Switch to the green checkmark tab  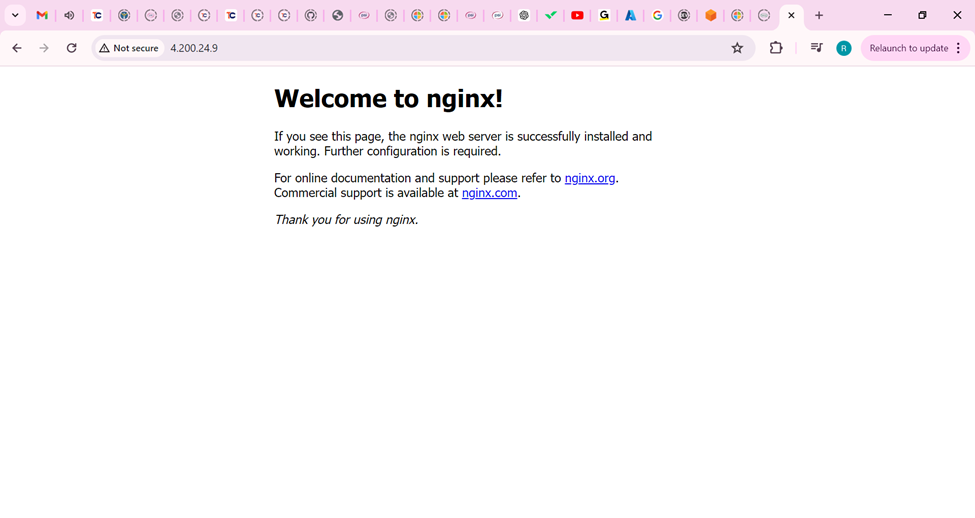[x=550, y=16]
